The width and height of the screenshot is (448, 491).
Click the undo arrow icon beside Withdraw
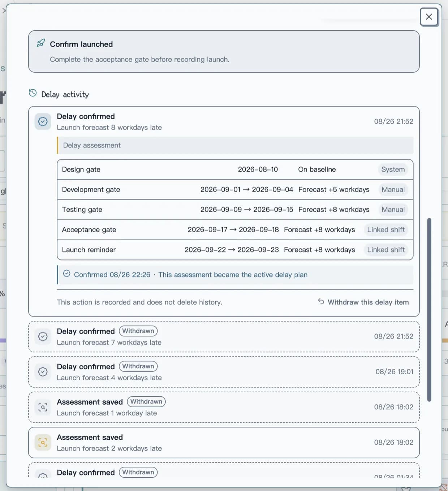(321, 301)
